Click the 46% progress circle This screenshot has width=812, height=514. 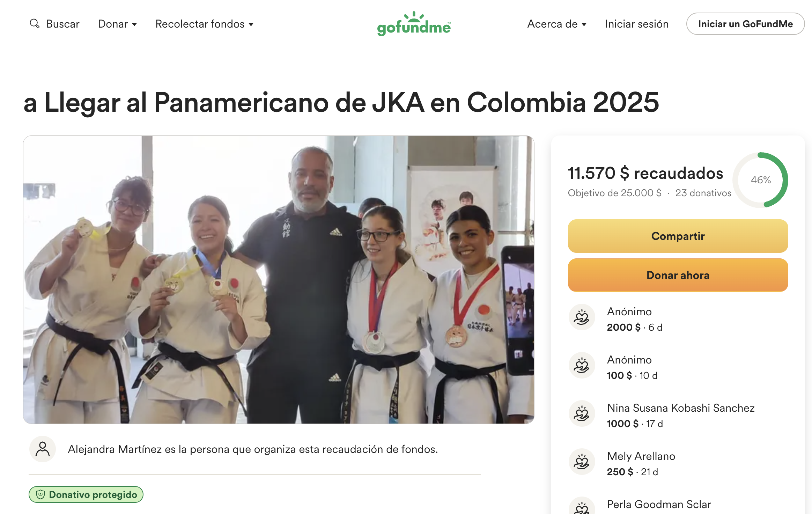click(x=761, y=180)
